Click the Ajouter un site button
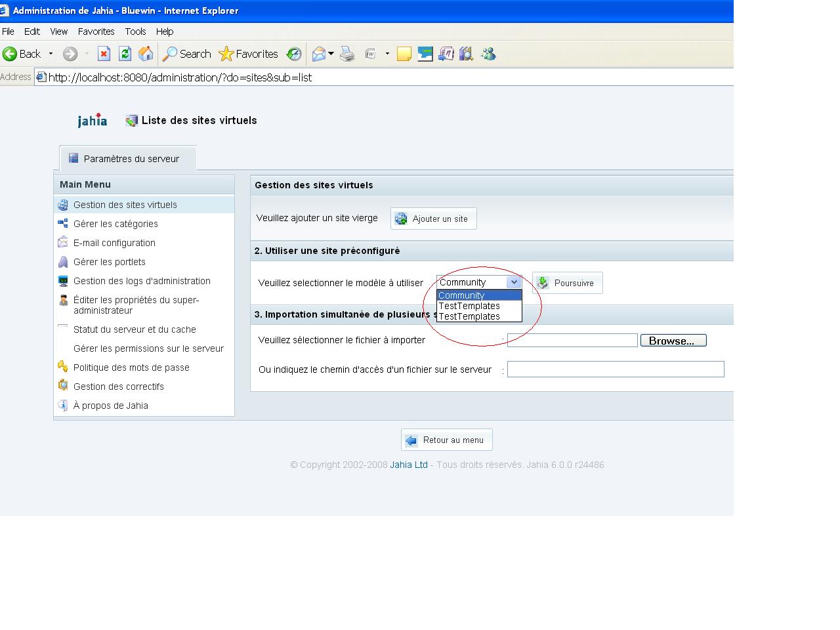 click(434, 219)
